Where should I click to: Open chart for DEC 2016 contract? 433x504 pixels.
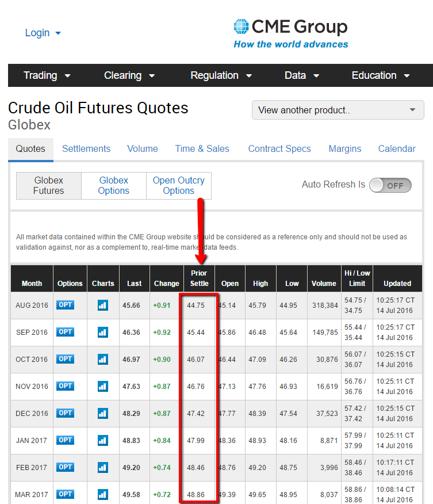pos(103,413)
